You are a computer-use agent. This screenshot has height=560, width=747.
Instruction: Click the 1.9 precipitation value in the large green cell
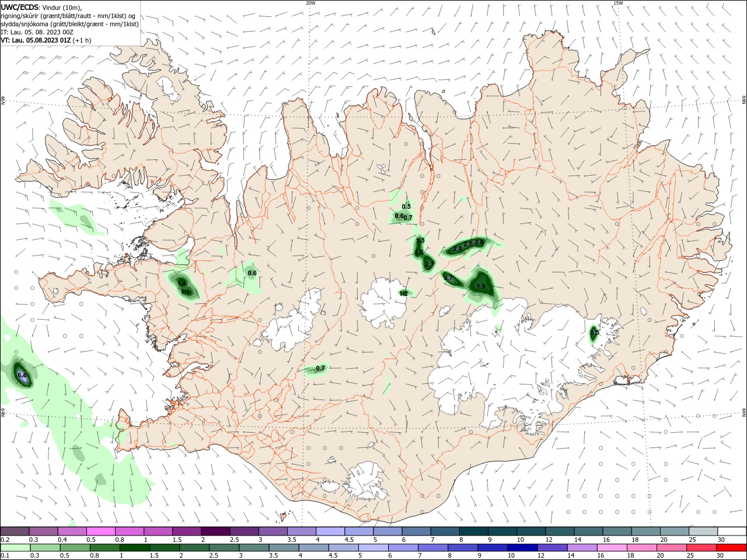pyautogui.click(x=481, y=286)
